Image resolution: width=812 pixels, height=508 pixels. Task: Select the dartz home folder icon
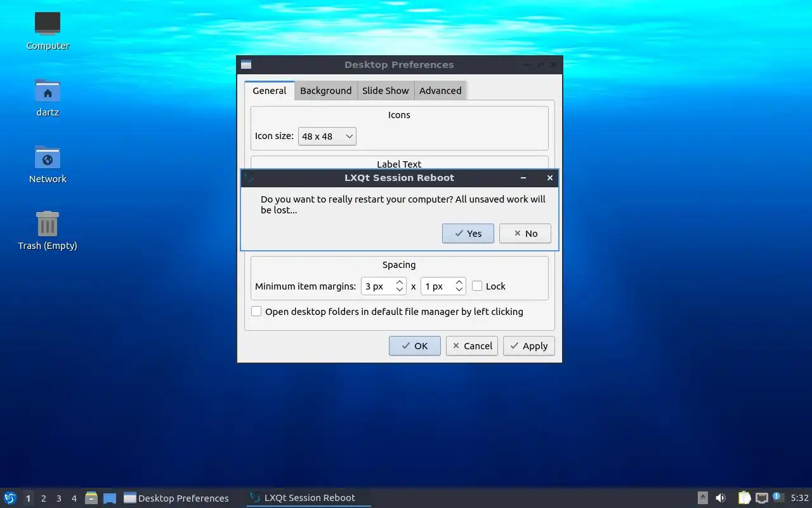tap(48, 98)
